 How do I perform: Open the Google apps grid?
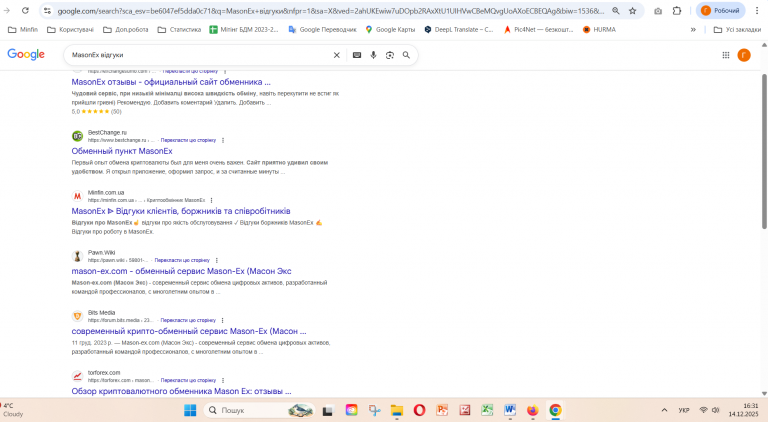coord(726,55)
